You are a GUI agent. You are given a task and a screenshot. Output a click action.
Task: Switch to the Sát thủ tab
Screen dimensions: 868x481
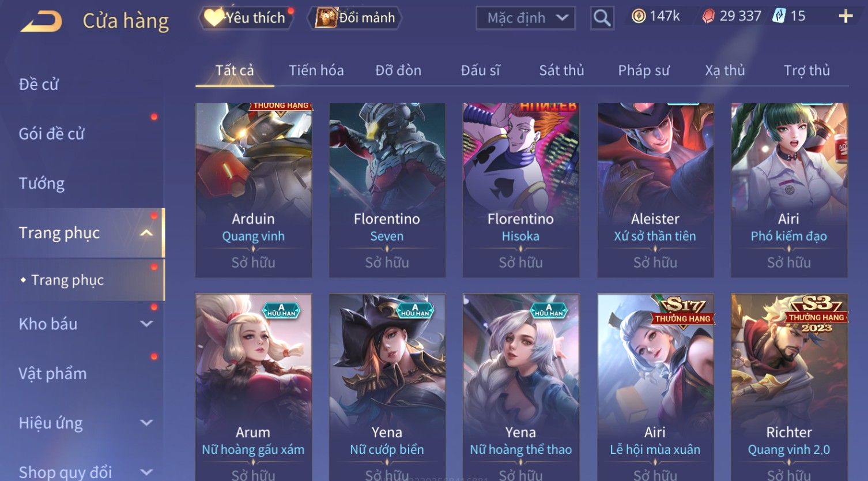click(x=561, y=70)
